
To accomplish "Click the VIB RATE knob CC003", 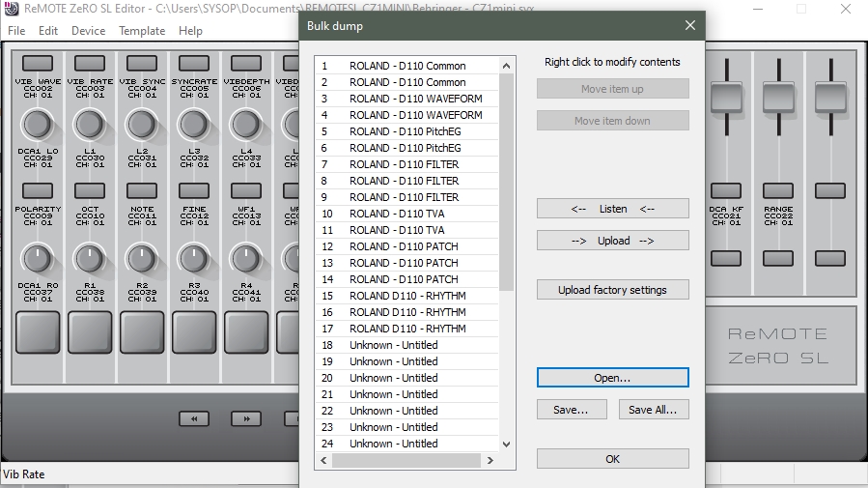I will [90, 124].
